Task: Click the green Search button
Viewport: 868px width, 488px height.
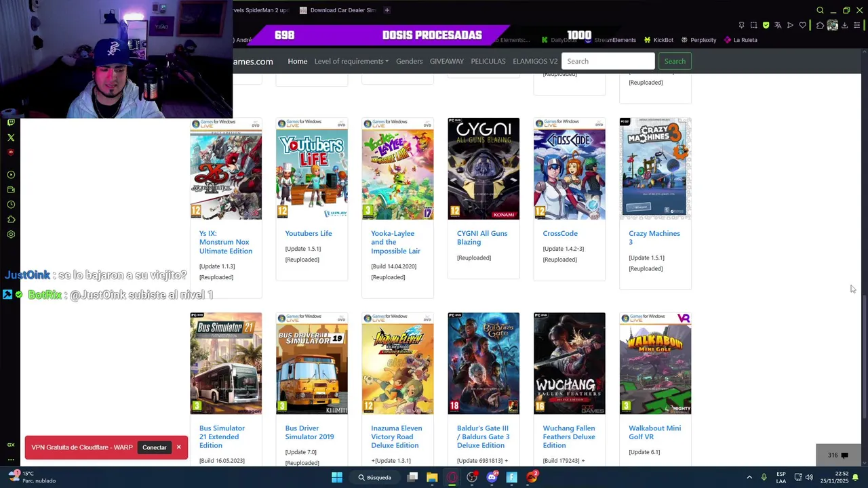Action: (675, 61)
